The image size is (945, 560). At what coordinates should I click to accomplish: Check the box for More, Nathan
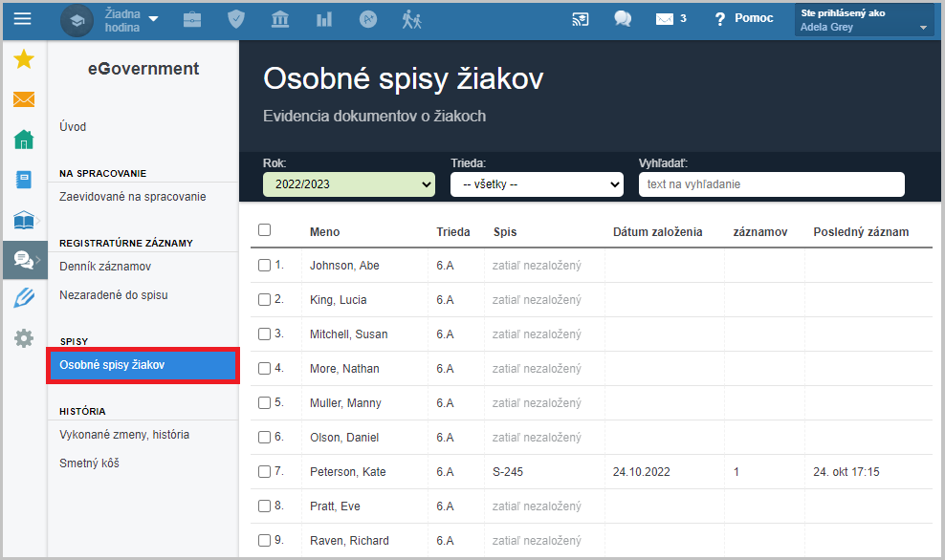265,369
